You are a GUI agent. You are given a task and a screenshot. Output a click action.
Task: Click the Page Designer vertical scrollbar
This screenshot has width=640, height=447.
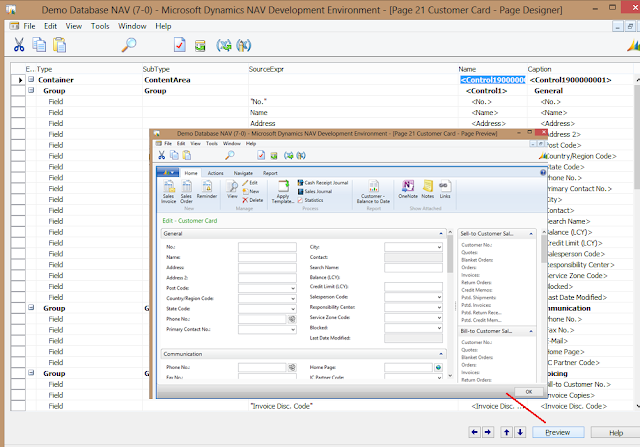(637, 241)
